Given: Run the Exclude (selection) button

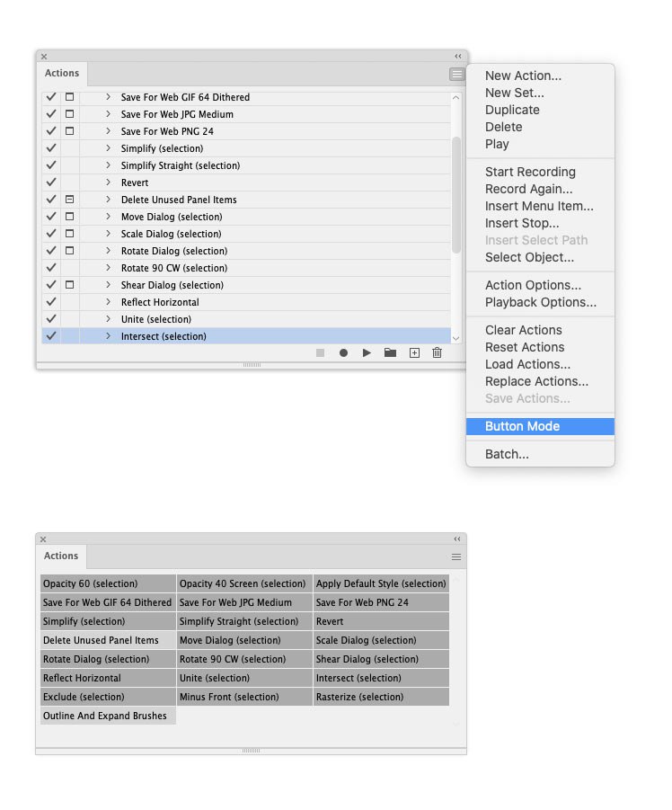Looking at the screenshot, I should click(108, 697).
